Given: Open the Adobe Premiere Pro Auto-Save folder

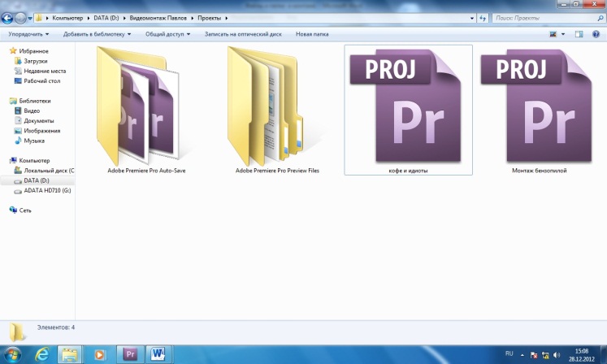Looking at the screenshot, I should pos(146,110).
